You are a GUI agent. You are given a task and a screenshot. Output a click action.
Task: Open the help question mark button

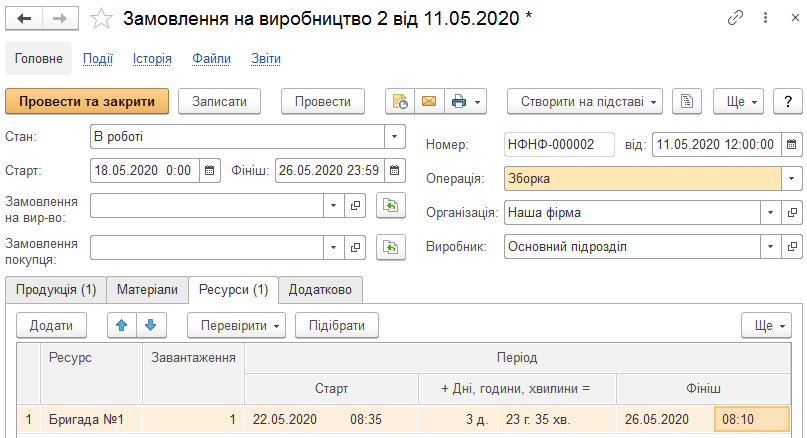[787, 101]
